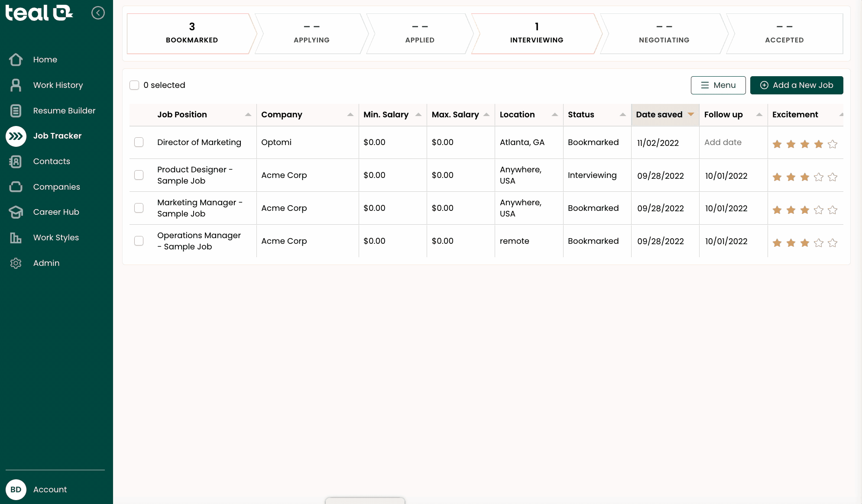Open the Menu button
Viewport: 862px width, 504px height.
(718, 85)
